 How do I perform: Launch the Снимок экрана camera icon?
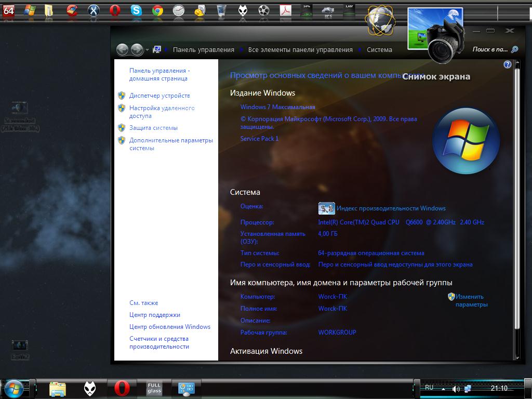[x=436, y=35]
